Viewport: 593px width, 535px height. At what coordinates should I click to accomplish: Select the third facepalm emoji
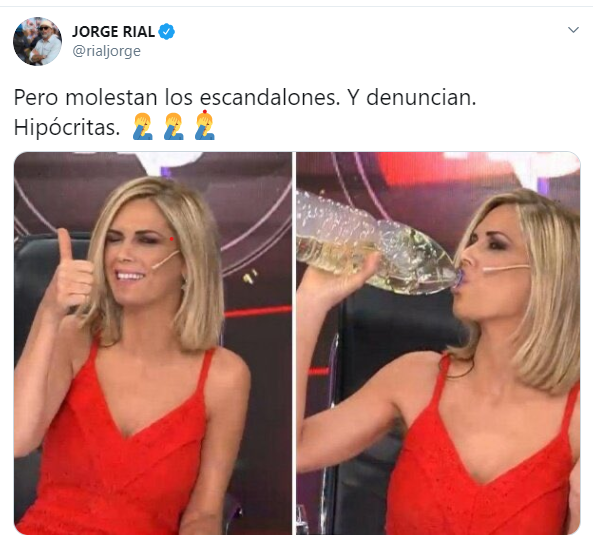205,127
